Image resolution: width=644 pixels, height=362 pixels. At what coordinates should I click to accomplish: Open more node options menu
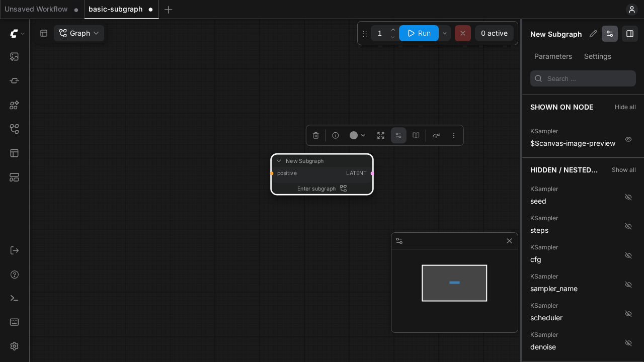click(454, 135)
